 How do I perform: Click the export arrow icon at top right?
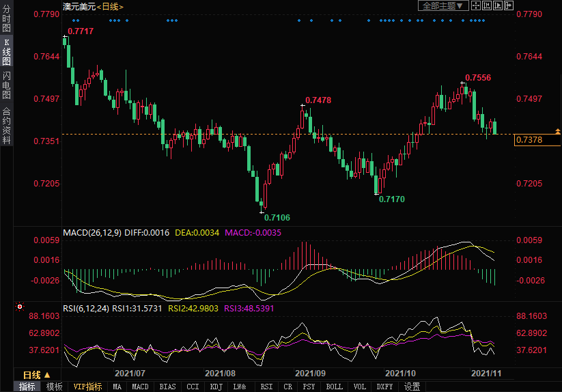(x=508, y=5)
